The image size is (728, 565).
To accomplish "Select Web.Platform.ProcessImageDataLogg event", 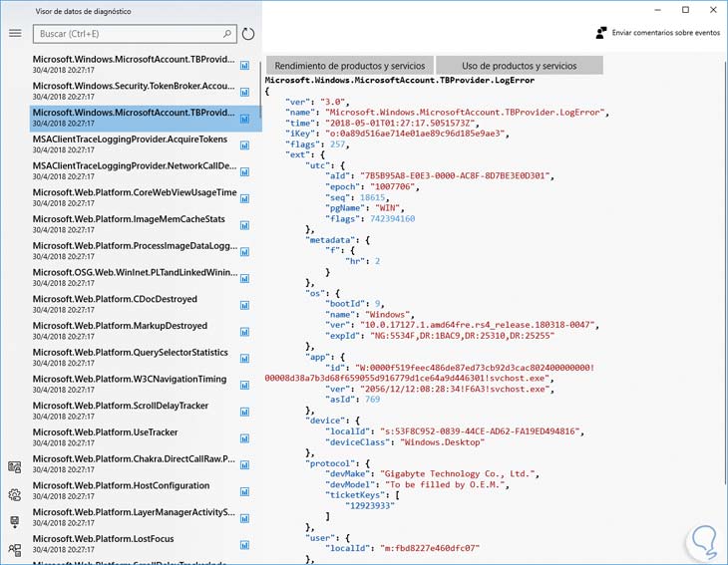I will (x=146, y=251).
